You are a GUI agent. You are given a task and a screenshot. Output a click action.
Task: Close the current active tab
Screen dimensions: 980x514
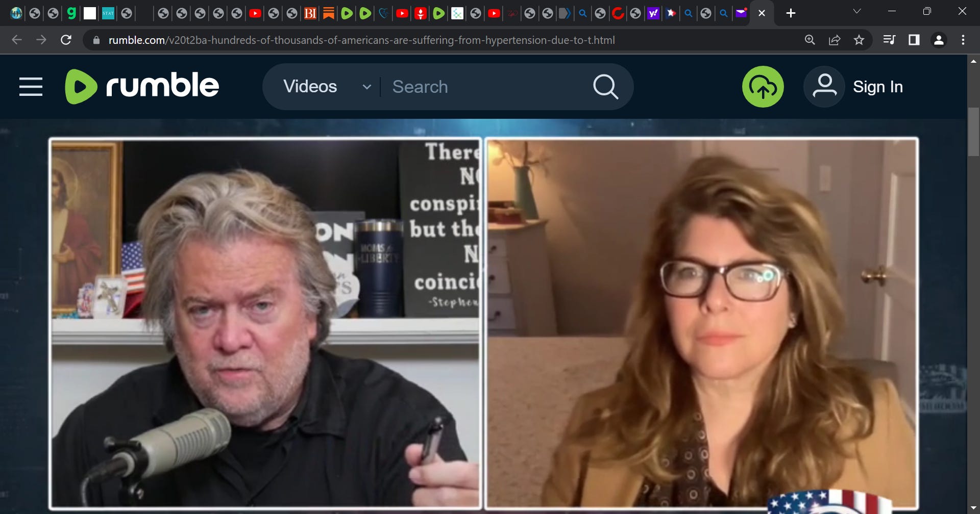click(762, 13)
